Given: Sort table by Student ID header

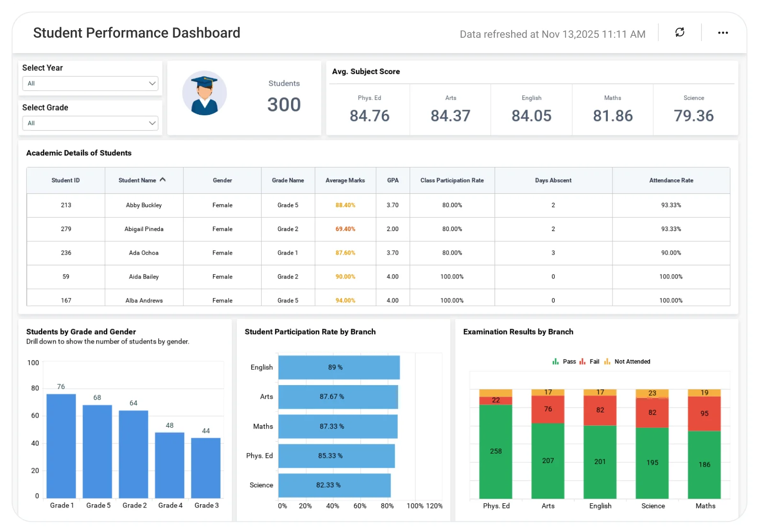Looking at the screenshot, I should point(66,180).
